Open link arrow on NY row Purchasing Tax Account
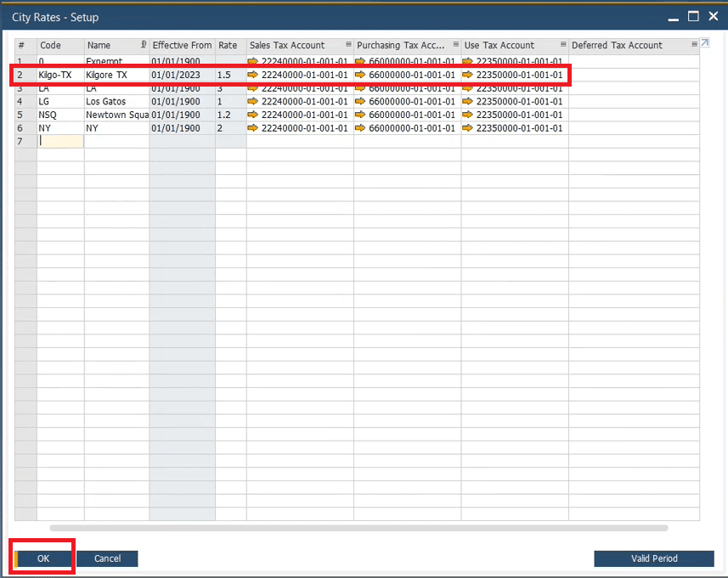Screen dimensions: 728x578 point(360,128)
